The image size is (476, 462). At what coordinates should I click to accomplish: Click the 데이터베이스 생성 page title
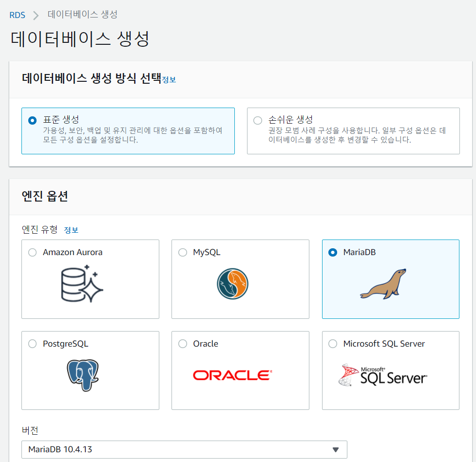coord(80,39)
